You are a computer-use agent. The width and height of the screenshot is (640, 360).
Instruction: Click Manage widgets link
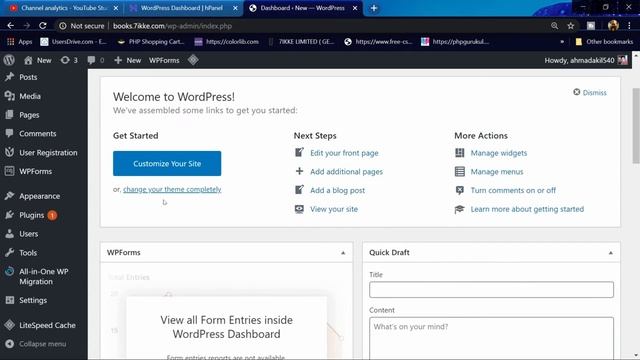499,153
